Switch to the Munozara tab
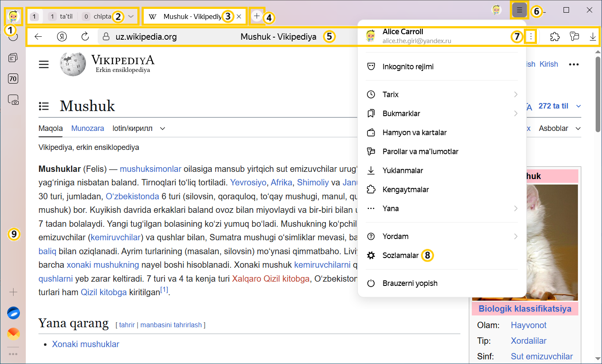The width and height of the screenshot is (602, 364). pos(88,128)
